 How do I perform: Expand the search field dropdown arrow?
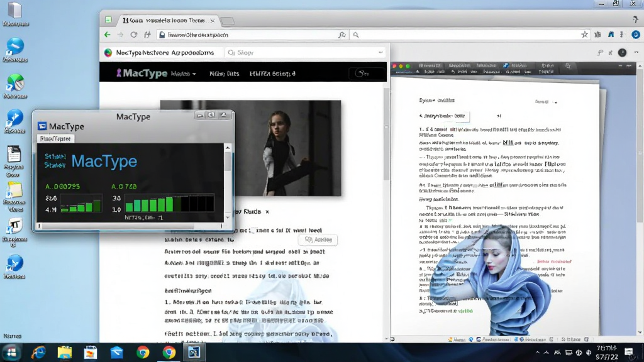point(380,53)
